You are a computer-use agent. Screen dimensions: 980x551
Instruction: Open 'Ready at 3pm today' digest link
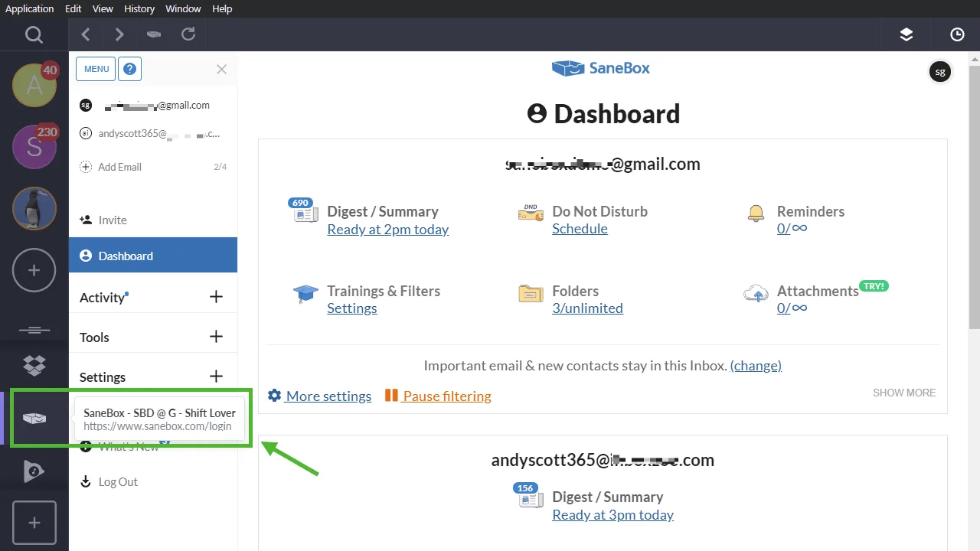click(612, 515)
